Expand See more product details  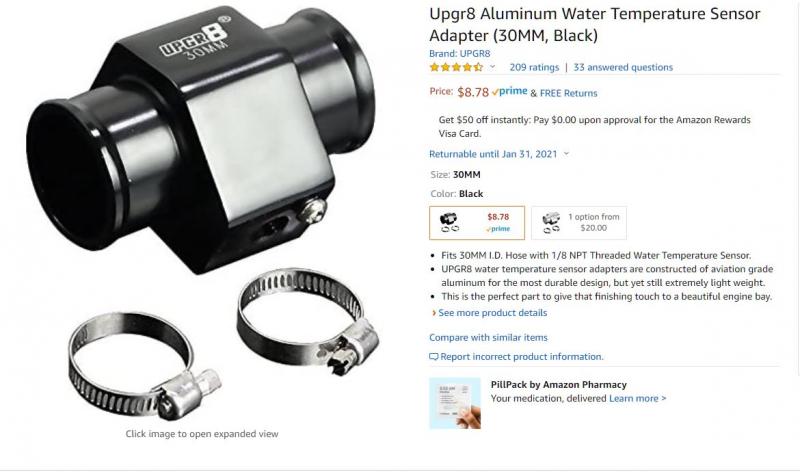(493, 313)
